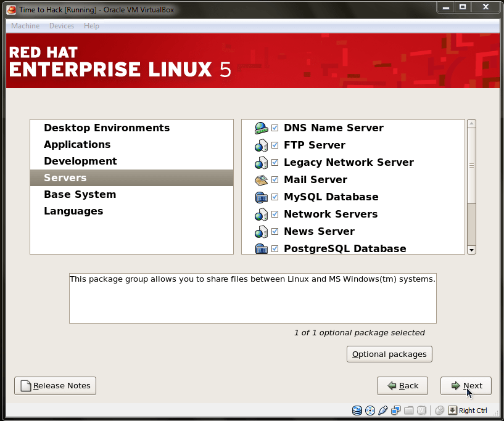This screenshot has width=504, height=421.
Task: Click the Legacy Network Server icon
Action: tap(261, 163)
